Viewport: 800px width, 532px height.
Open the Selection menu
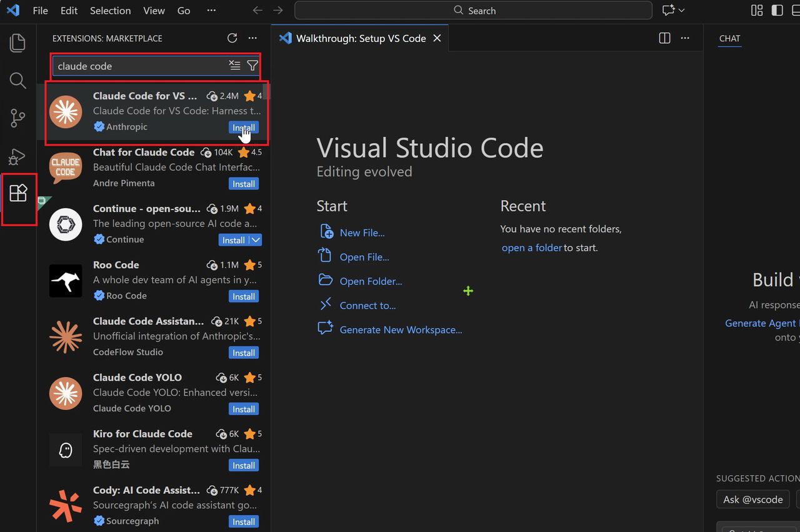110,11
